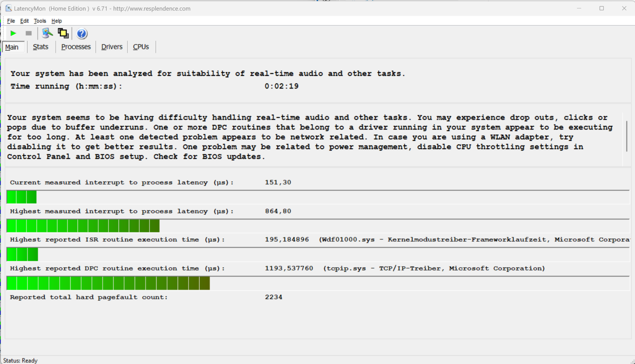Image resolution: width=635 pixels, height=364 pixels.
Task: Switch to the Drivers tab
Action: 112,47
